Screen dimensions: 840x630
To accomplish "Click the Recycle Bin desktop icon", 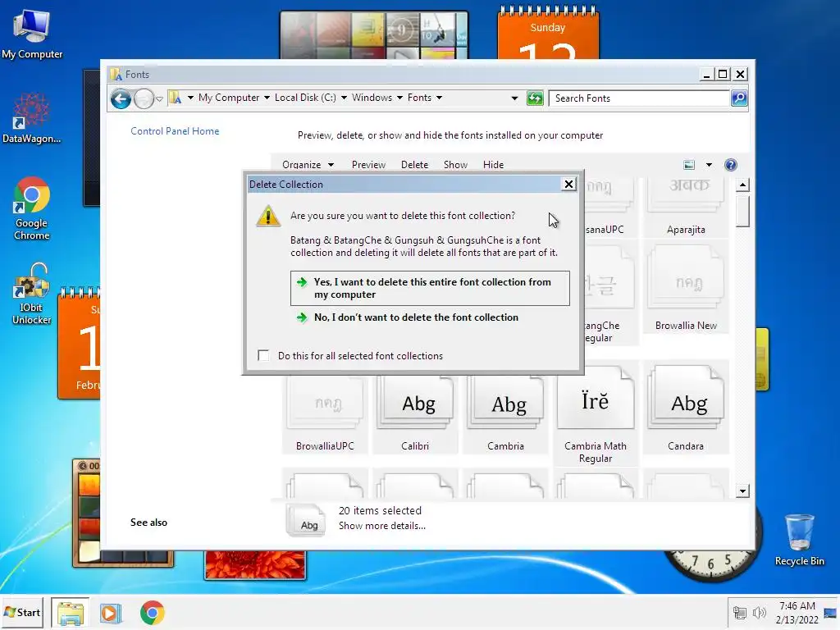I will coord(799,540).
